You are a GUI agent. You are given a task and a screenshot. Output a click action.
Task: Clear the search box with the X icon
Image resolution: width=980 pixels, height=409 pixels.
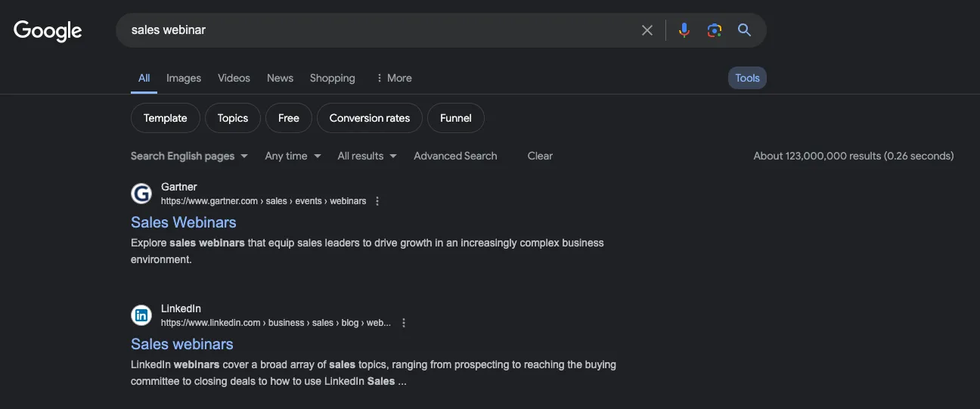pos(647,30)
